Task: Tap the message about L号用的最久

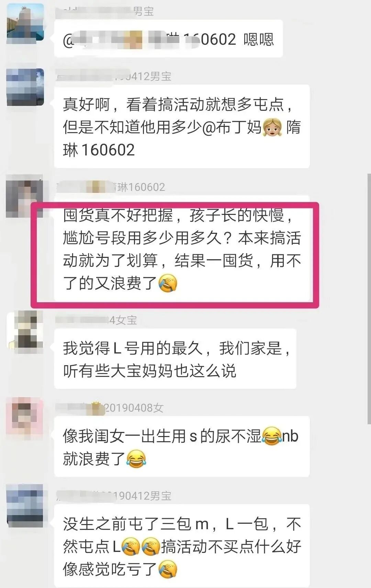Action: (x=175, y=359)
